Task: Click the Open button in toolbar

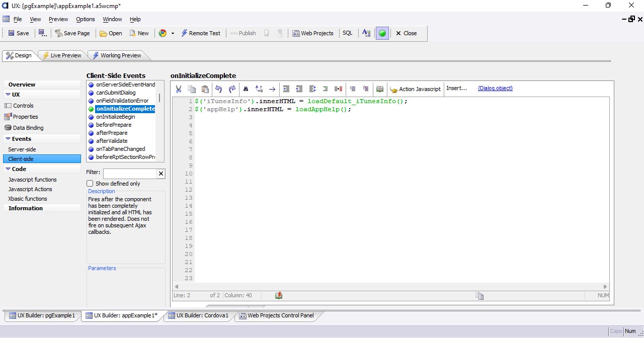Action: click(x=111, y=33)
